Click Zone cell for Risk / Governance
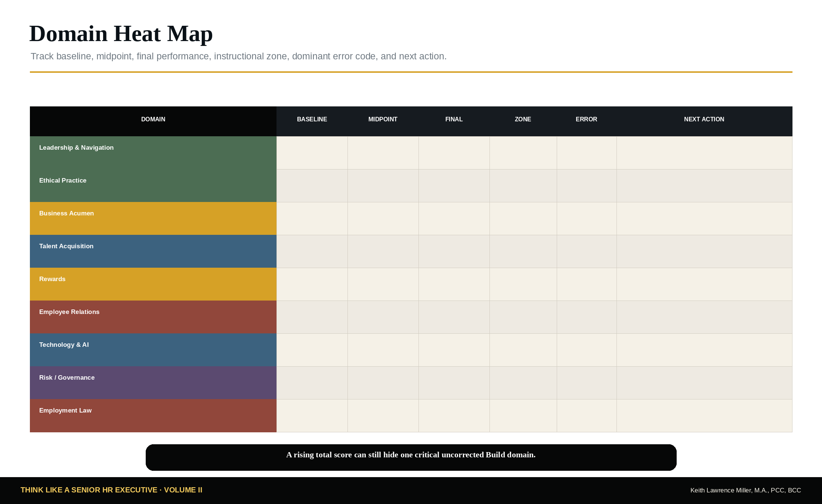The height and width of the screenshot is (504, 822). tap(523, 383)
